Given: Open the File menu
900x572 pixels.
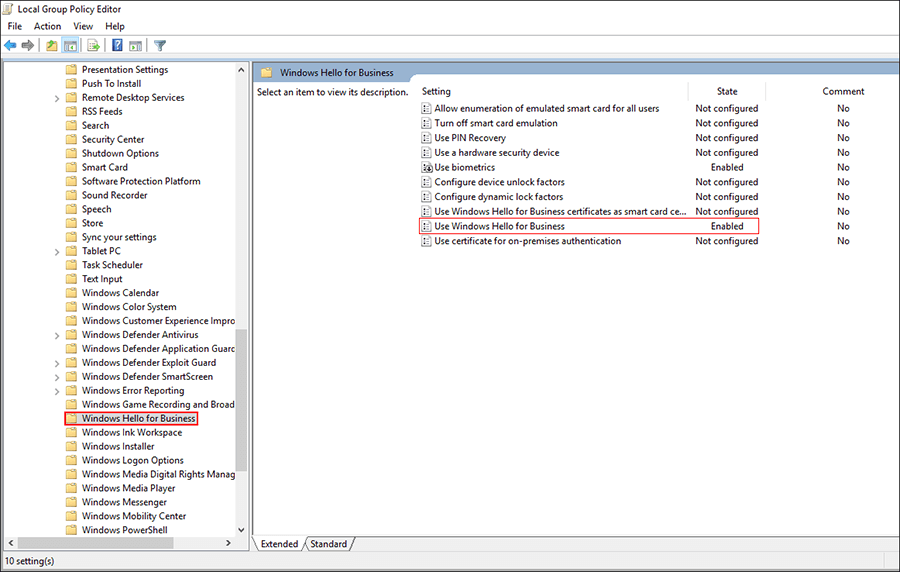Looking at the screenshot, I should pos(15,26).
